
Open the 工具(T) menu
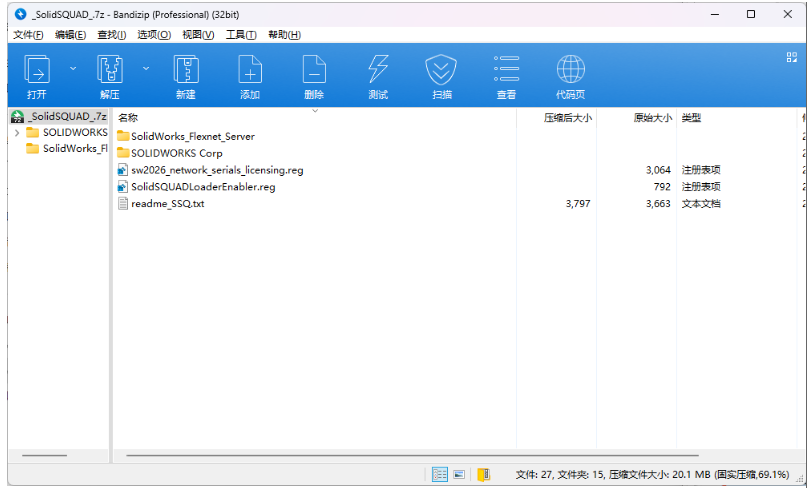coord(241,35)
